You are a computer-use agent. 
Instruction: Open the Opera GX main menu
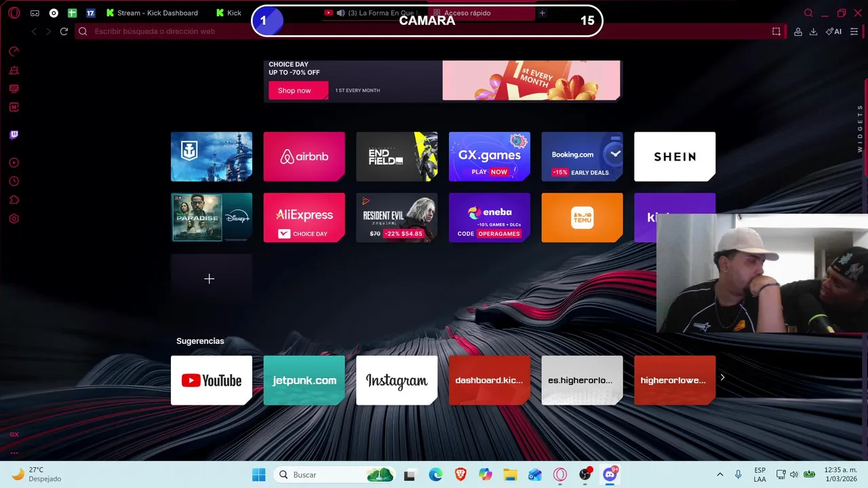(14, 13)
